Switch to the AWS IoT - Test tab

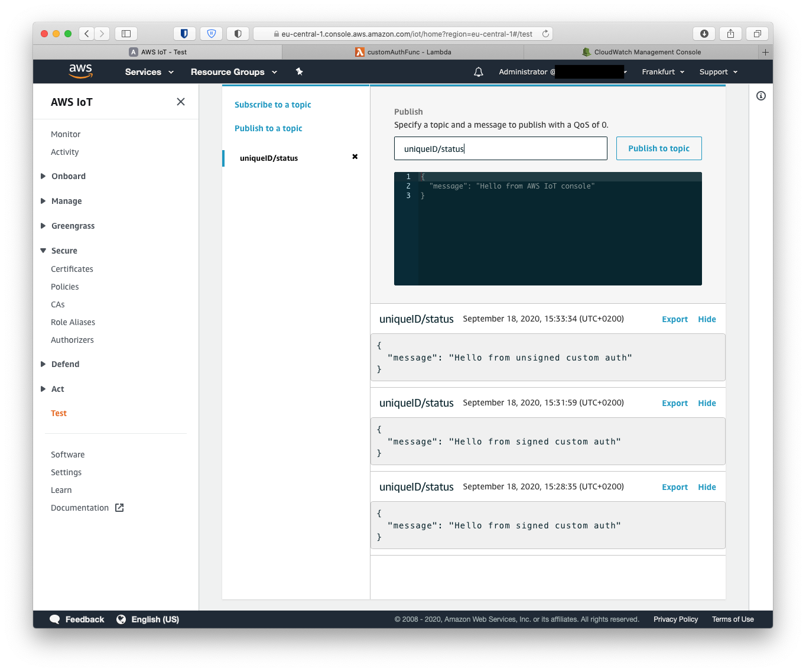pyautogui.click(x=158, y=52)
